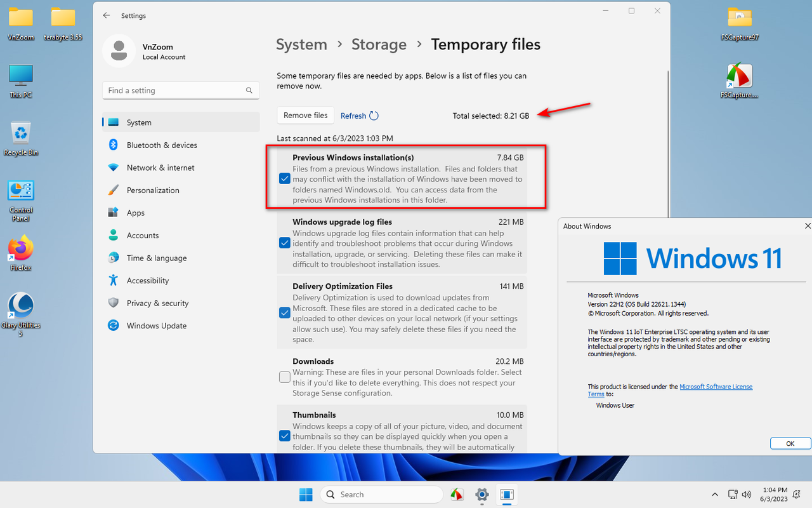
Task: Select Control Panel desktop icon
Action: [x=21, y=201]
